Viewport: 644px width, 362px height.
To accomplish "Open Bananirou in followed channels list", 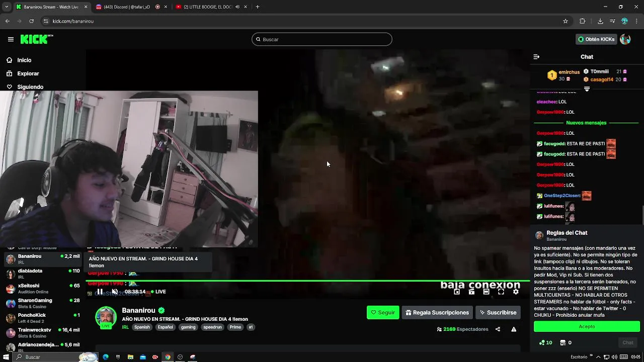I will [43, 259].
